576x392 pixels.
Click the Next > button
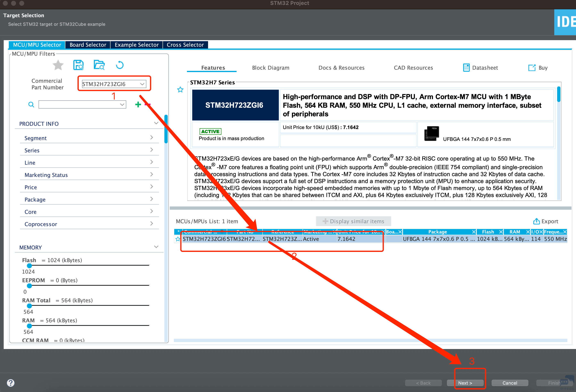465,383
